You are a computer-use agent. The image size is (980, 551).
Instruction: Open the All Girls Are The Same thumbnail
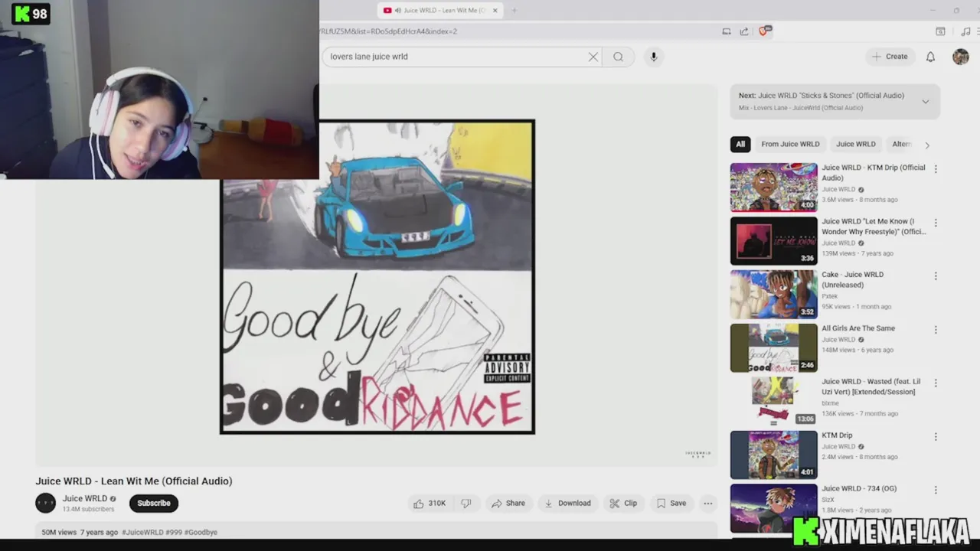pyautogui.click(x=774, y=348)
